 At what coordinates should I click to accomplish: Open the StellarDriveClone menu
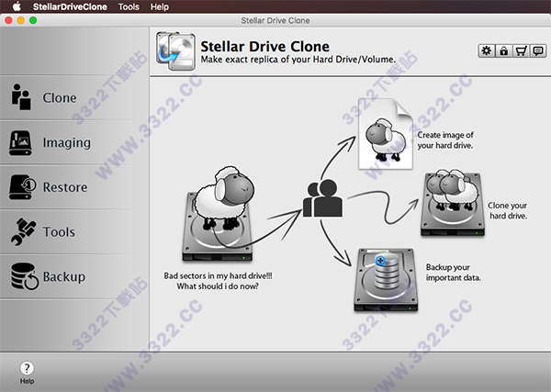(x=70, y=6)
